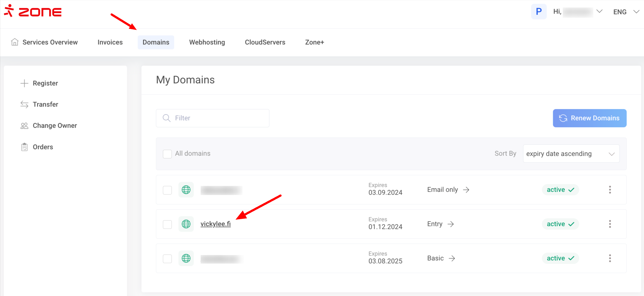
Task: Click the Zone logo
Action: [33, 11]
